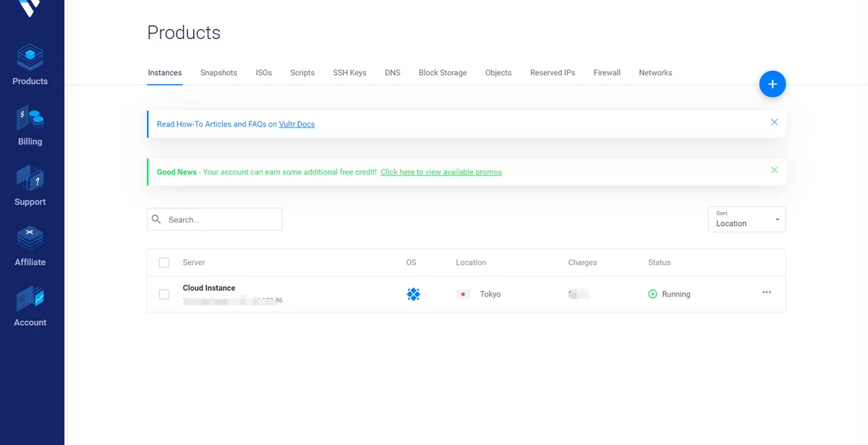
Task: Open the Billing sidebar section
Action: (30, 126)
